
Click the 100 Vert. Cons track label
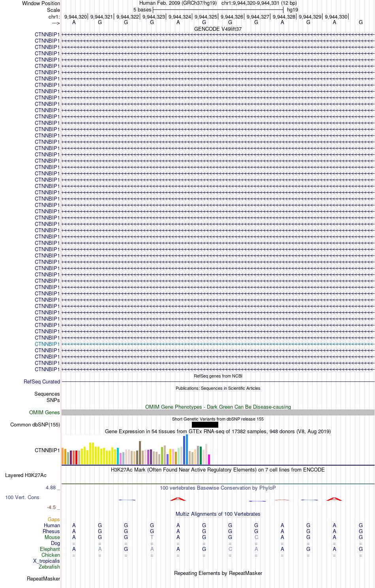click(x=22, y=497)
